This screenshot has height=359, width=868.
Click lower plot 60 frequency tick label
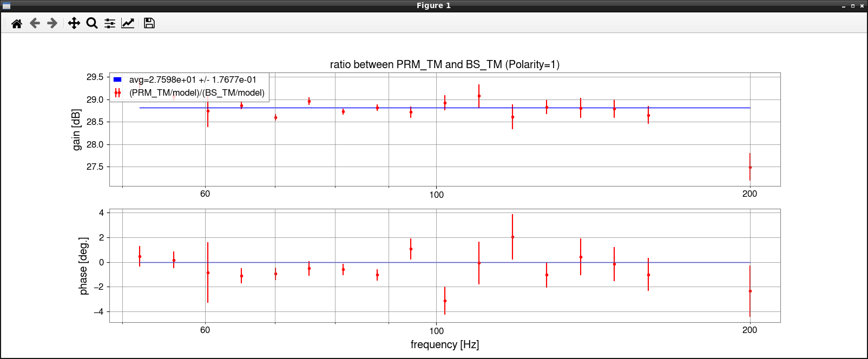tap(205, 330)
